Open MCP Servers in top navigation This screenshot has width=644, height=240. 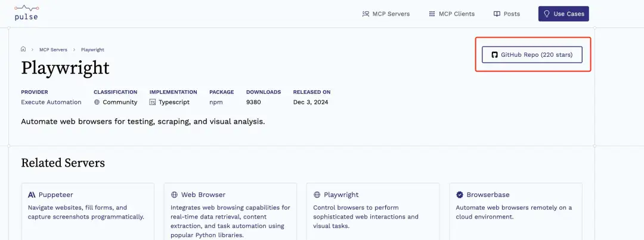[x=386, y=14]
